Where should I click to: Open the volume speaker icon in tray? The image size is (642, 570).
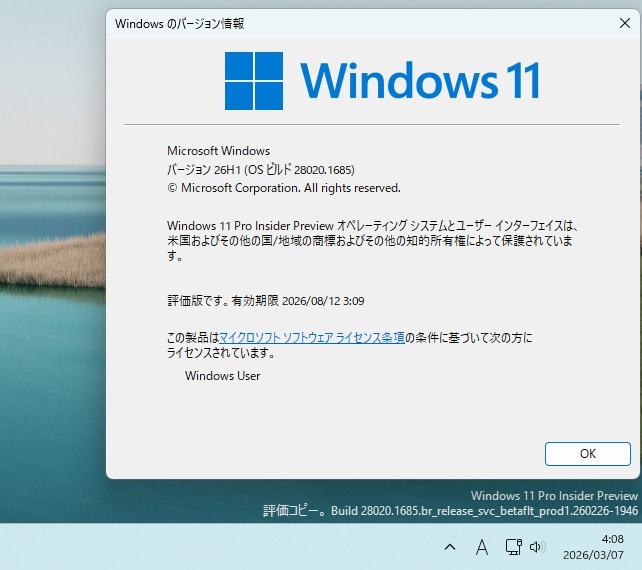pos(537,547)
